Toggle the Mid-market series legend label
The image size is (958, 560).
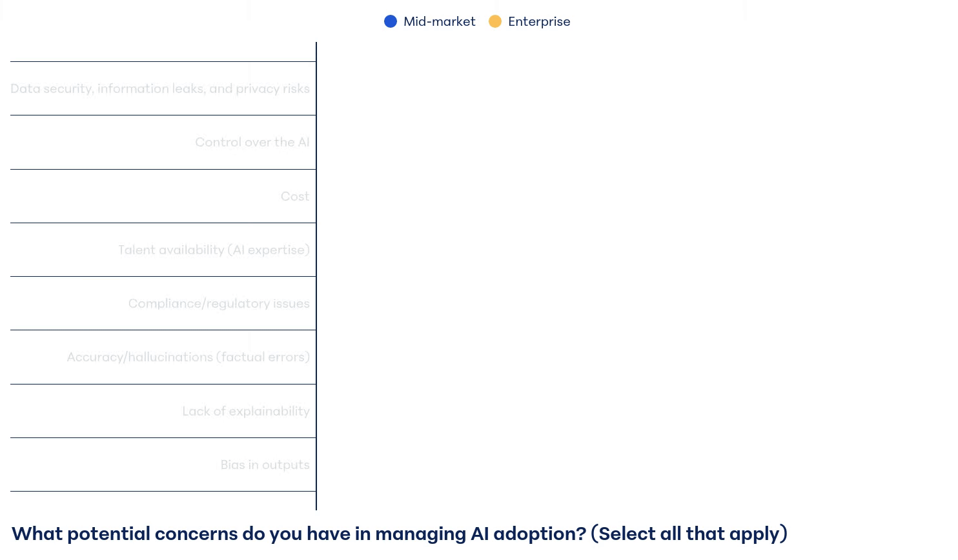439,21
